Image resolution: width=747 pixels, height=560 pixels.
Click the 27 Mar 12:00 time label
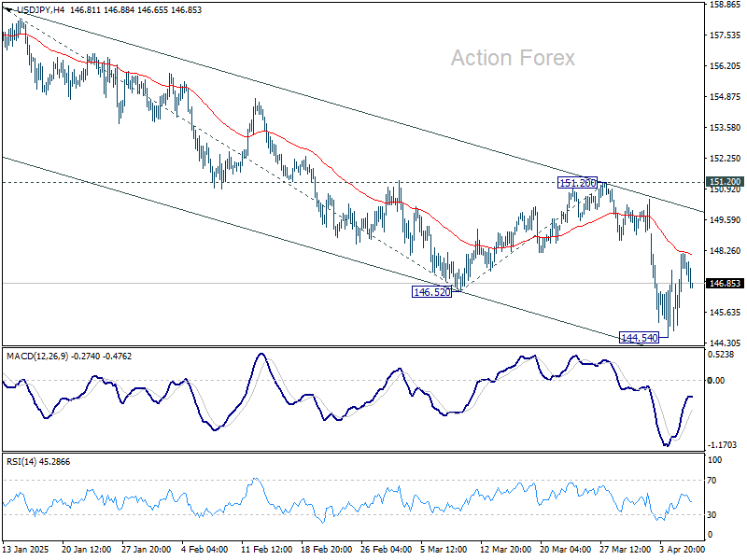click(x=626, y=549)
